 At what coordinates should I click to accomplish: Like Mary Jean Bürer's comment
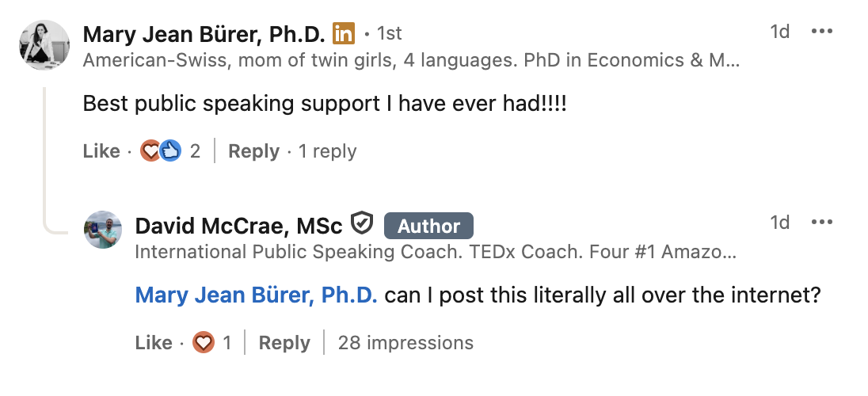point(101,151)
